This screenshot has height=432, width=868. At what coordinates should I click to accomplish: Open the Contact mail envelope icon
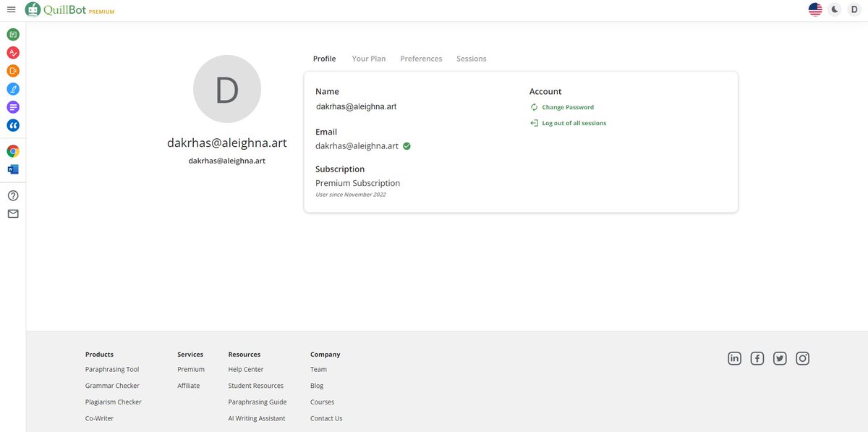coord(13,213)
